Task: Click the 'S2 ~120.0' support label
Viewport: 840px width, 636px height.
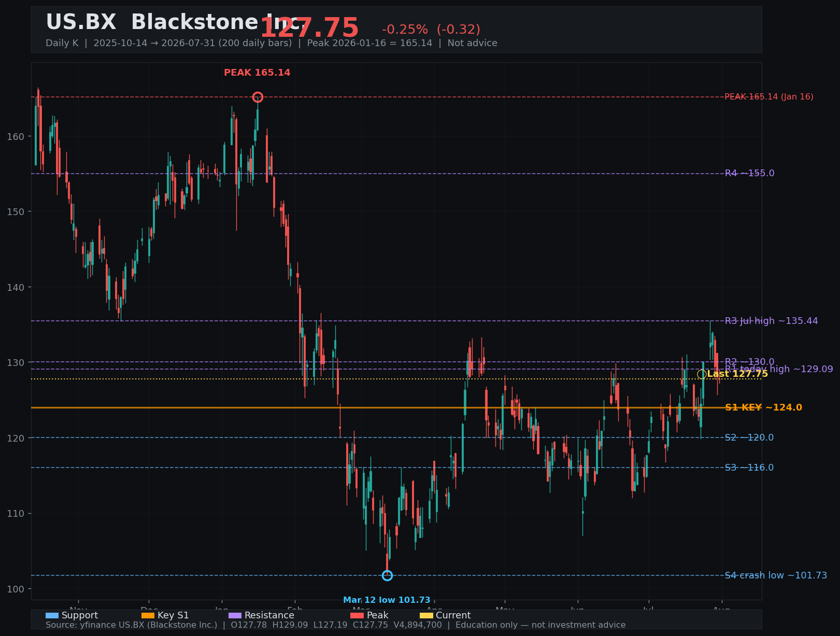Action: (x=749, y=437)
